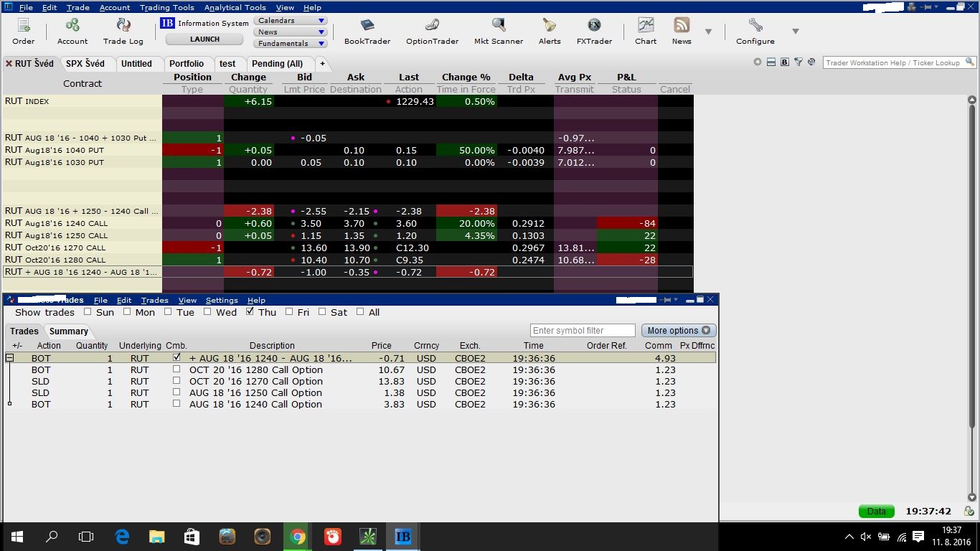Select the RUT Aug18'16 1240 CALL row

(348, 223)
